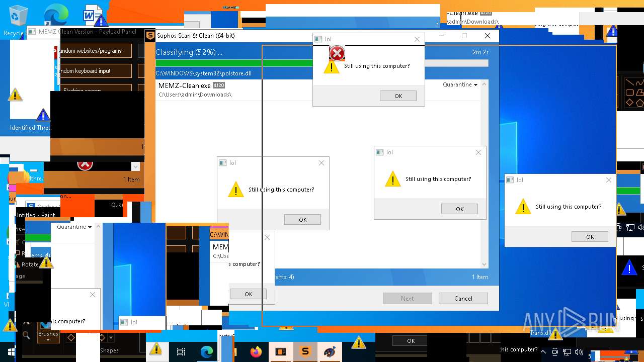Image resolution: width=644 pixels, height=362 pixels.
Task: Launch Edge from the taskbar
Action: pos(207,352)
